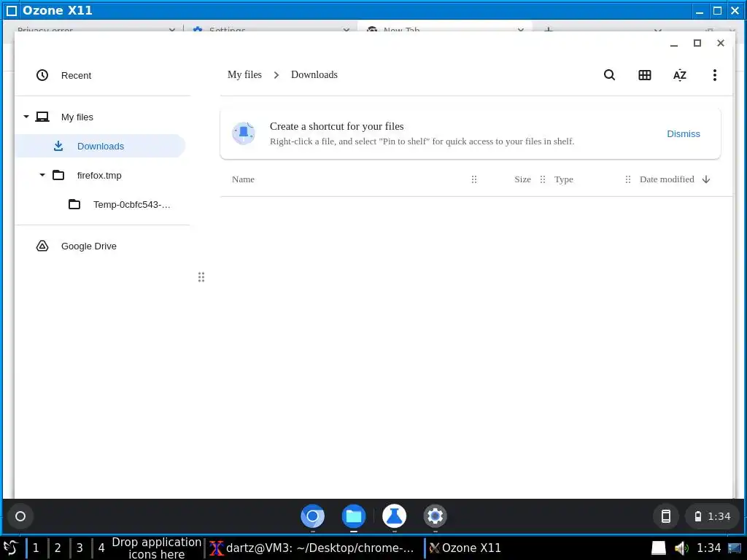Viewport: 747px width, 560px height.
Task: Click the Google Drive triangle icon
Action: click(x=42, y=246)
